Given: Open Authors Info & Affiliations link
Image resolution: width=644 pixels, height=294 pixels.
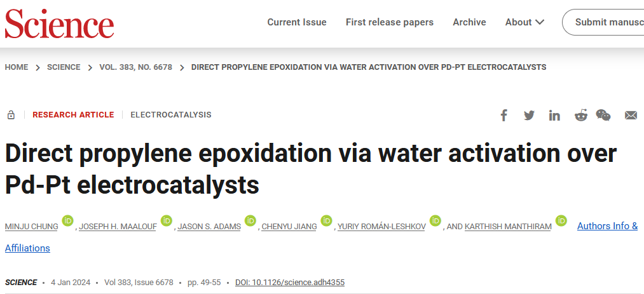Looking at the screenshot, I should (608, 226).
